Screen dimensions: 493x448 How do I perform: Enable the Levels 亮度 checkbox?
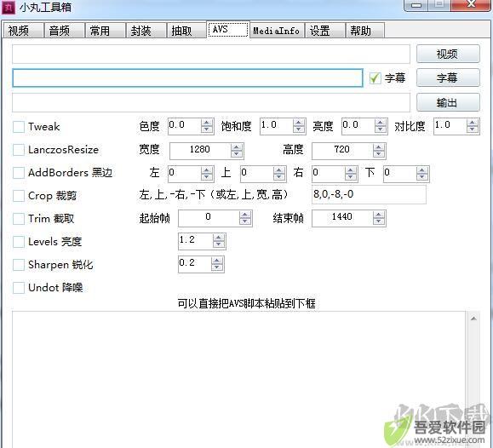[x=19, y=242]
